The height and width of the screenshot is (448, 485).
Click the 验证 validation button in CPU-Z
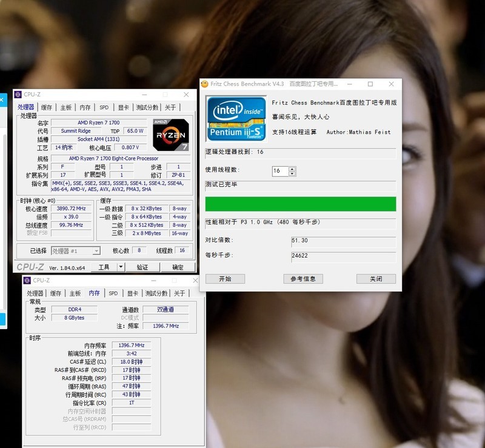tap(142, 267)
